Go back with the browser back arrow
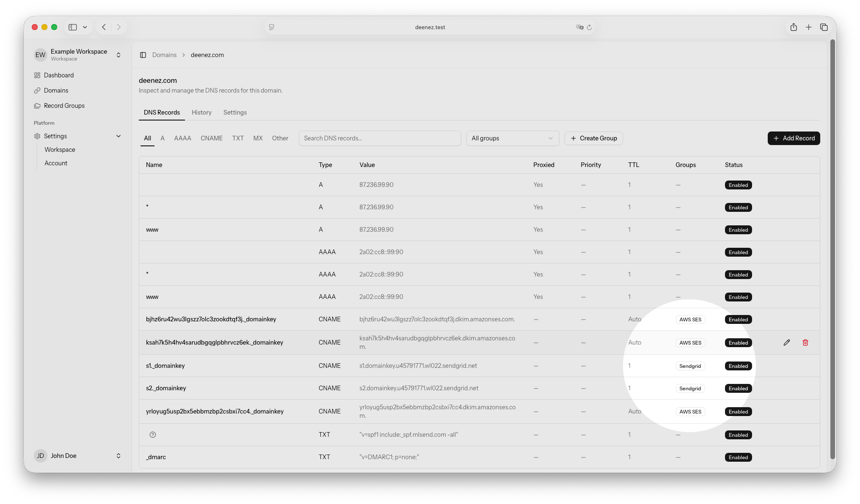Viewport: 860px width, 504px height. [104, 27]
